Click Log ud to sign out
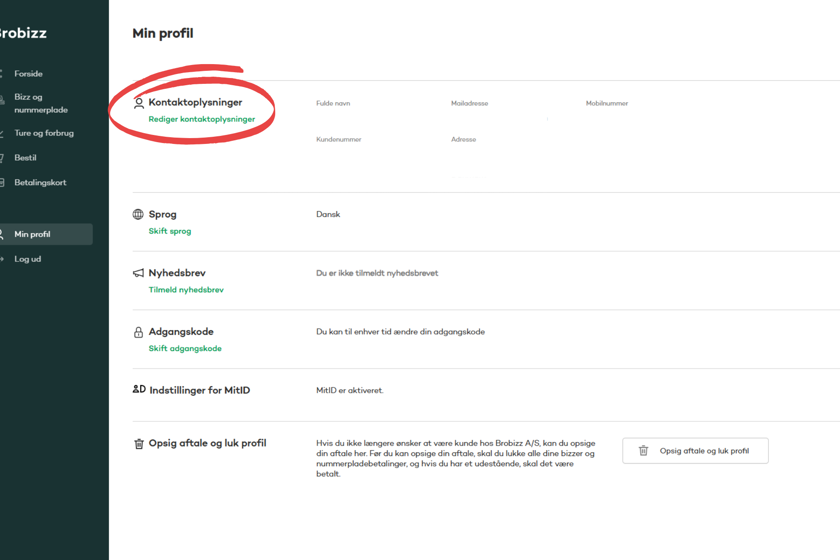Image resolution: width=840 pixels, height=560 pixels. pos(27,259)
